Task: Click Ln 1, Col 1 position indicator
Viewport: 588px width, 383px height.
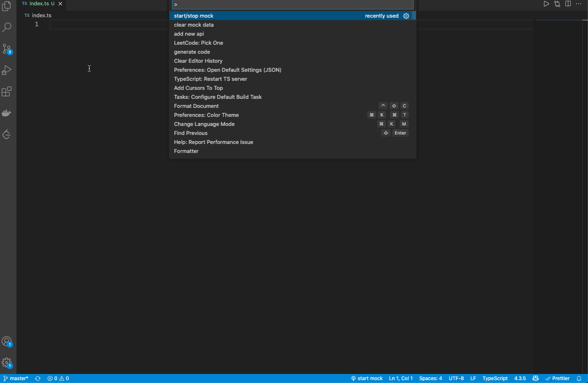Action: coord(401,378)
